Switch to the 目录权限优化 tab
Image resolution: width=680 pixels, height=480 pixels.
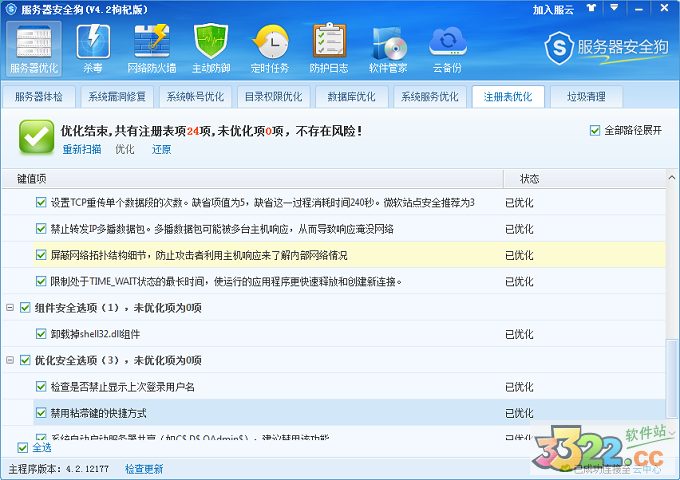click(273, 97)
